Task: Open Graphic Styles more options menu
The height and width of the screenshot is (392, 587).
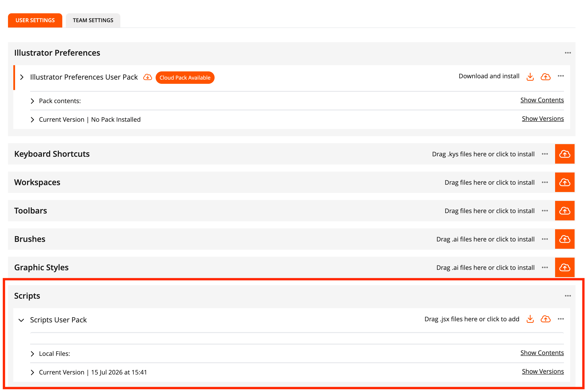Action: click(x=545, y=267)
